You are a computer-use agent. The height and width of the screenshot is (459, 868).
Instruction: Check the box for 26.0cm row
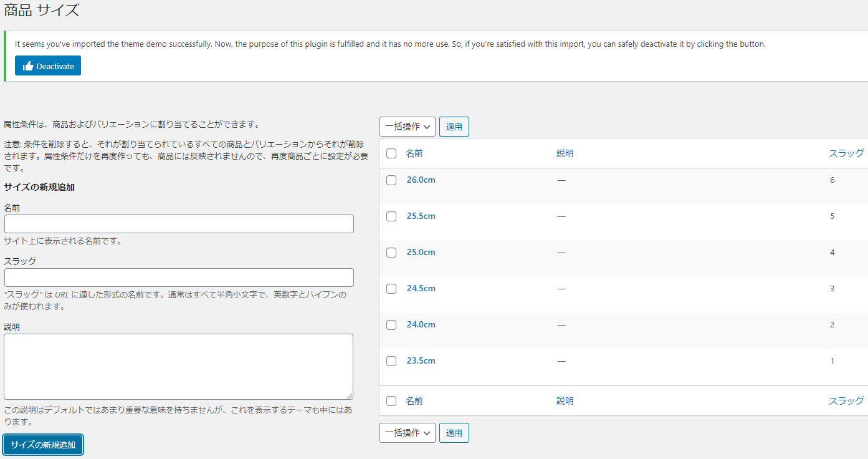pos(391,180)
